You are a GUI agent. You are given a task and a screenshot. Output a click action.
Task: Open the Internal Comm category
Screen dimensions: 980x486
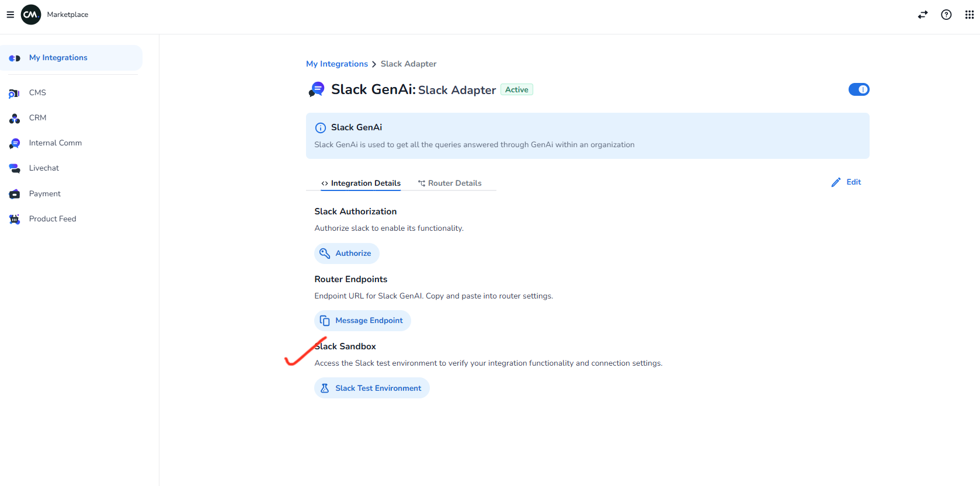55,143
